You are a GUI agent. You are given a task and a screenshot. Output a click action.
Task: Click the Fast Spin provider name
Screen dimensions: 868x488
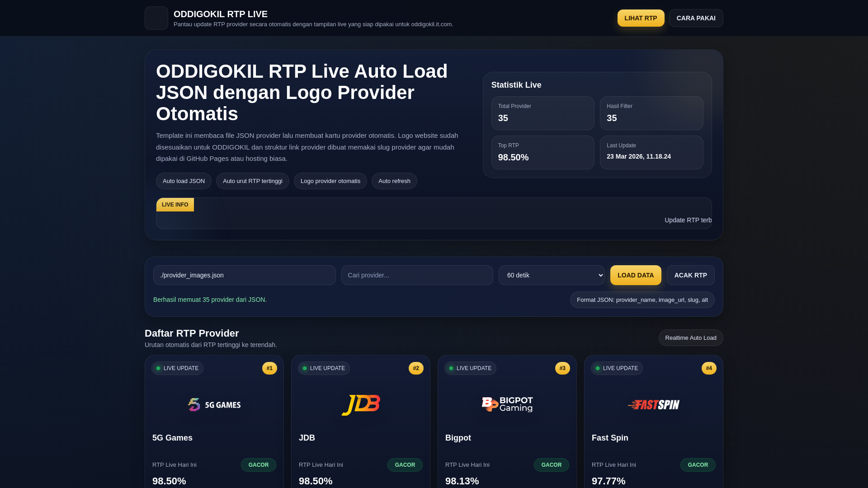610,438
